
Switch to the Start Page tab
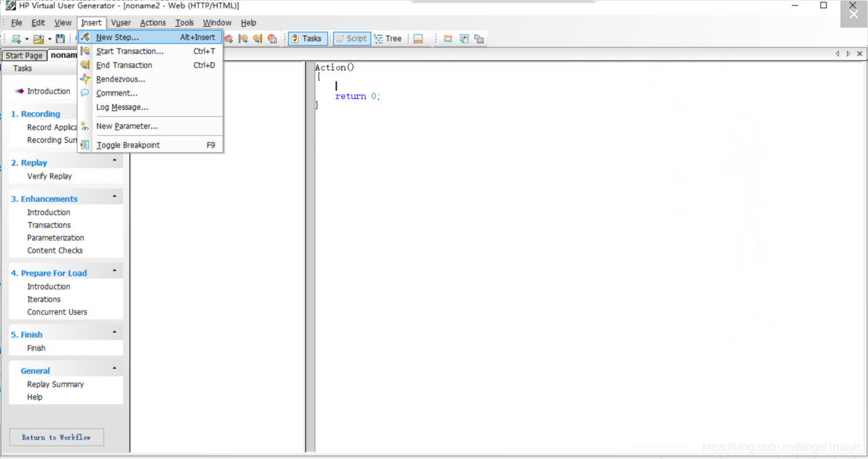[24, 55]
